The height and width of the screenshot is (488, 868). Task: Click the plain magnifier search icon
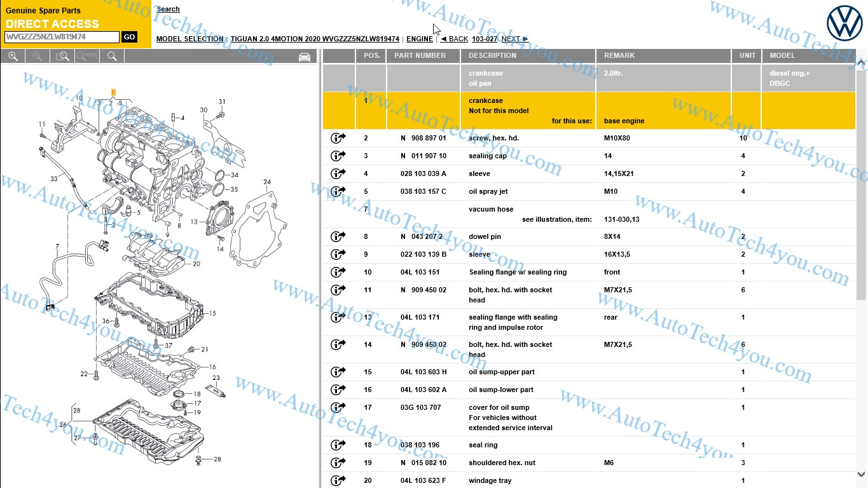tap(112, 57)
